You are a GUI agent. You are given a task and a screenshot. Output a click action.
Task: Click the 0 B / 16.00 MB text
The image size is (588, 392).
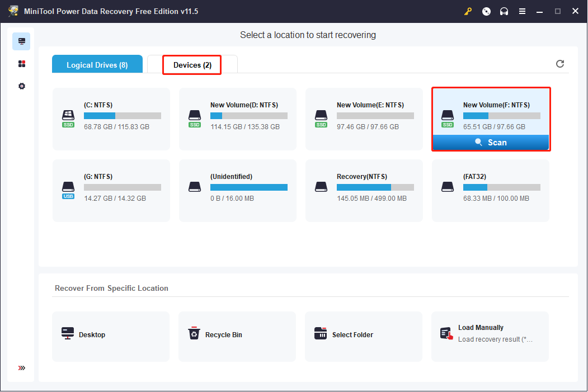(232, 199)
